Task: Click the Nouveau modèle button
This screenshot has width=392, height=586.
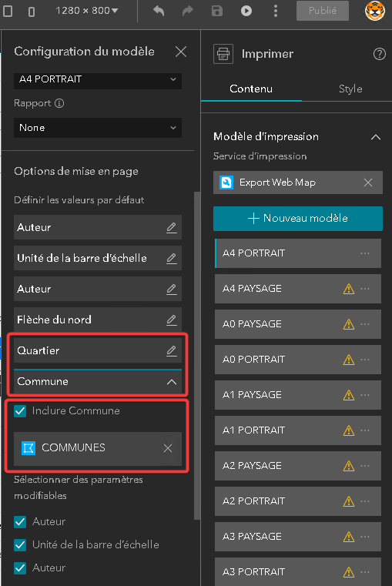Action: click(x=298, y=218)
